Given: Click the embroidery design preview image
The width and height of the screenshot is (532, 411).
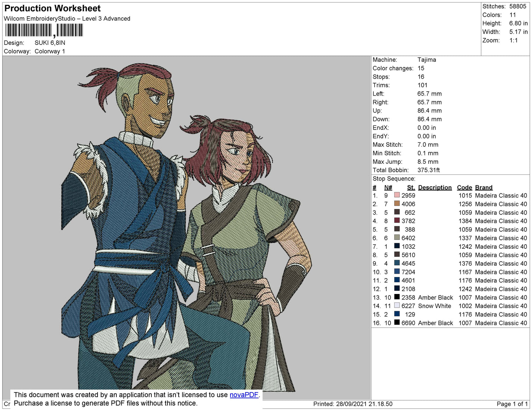Looking at the screenshot, I should (187, 227).
